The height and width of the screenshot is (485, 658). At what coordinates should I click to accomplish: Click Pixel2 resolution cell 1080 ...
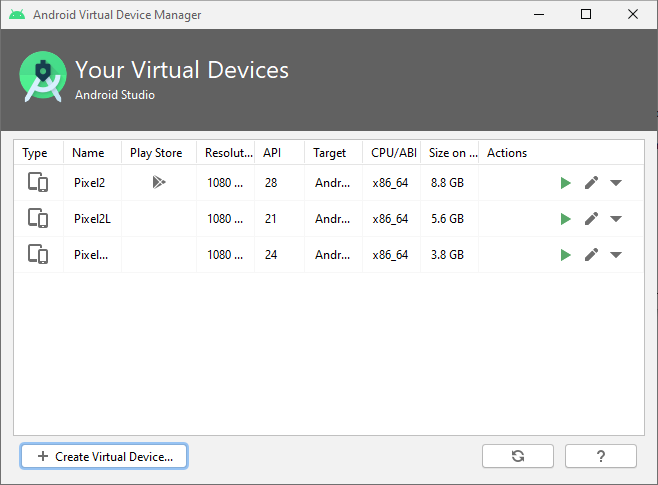(x=225, y=183)
